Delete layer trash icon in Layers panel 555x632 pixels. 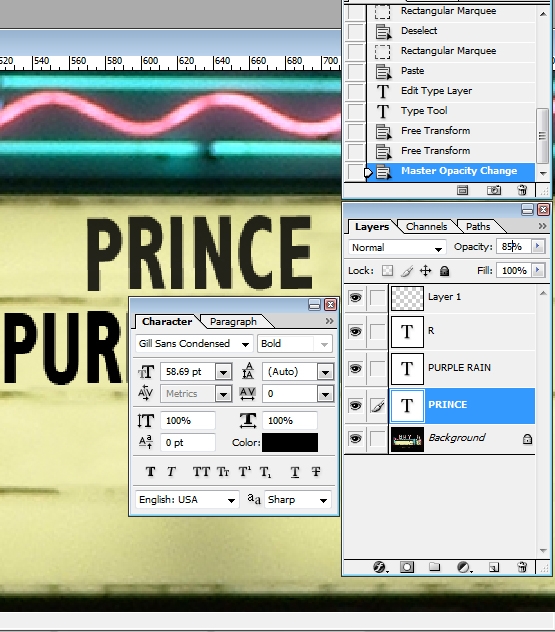point(522,568)
